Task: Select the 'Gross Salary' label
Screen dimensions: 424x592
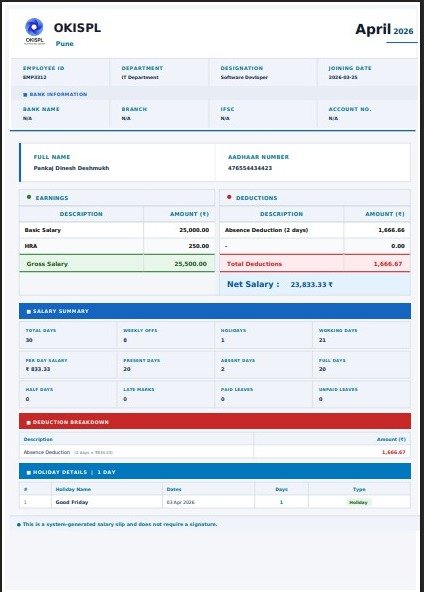Action: pos(47,264)
